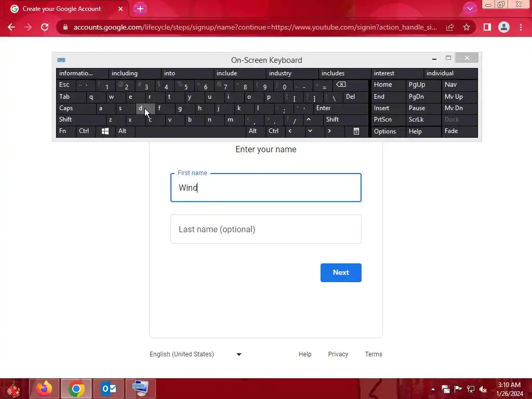Toggle the Nav key on keyboard
The width and height of the screenshot is (532, 399).
point(460,85)
